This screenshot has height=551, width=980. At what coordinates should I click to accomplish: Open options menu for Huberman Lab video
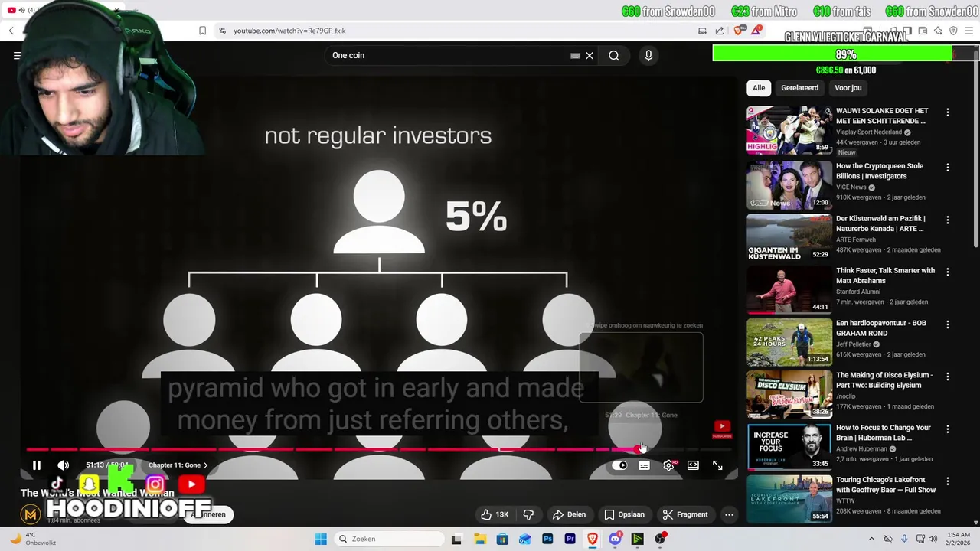[948, 429]
